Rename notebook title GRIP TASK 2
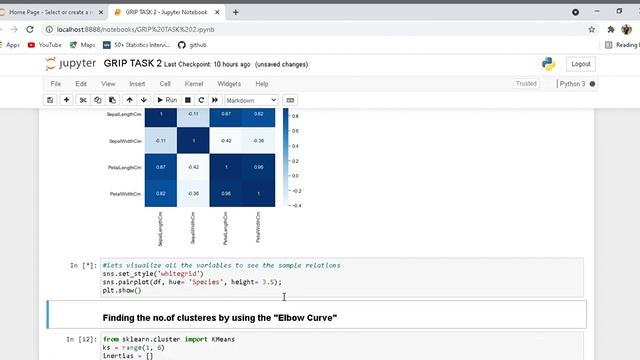Image resolution: width=640 pixels, height=360 pixels. [x=132, y=64]
